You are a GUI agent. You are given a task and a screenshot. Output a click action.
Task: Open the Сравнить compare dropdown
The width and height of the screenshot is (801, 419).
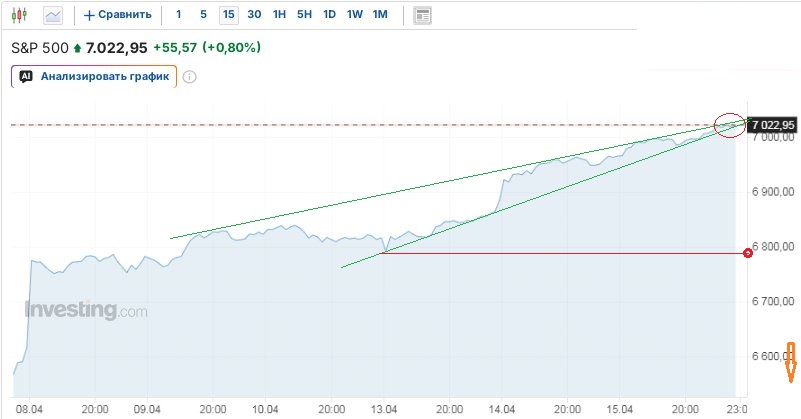point(118,15)
